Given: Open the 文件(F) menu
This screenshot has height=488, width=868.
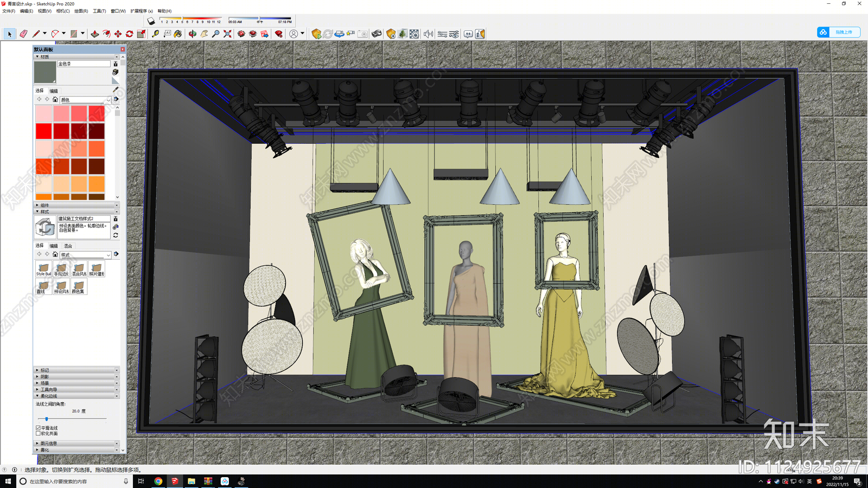Looking at the screenshot, I should pos(9,11).
